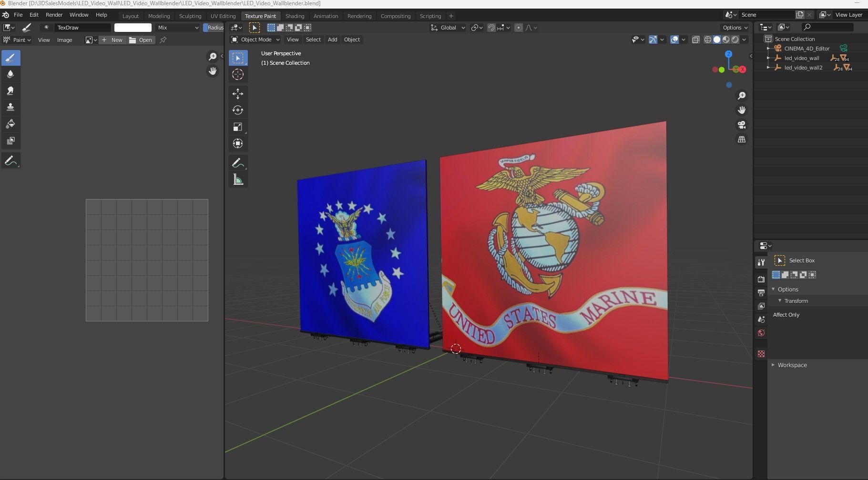Open the Render properties tab

761,279
